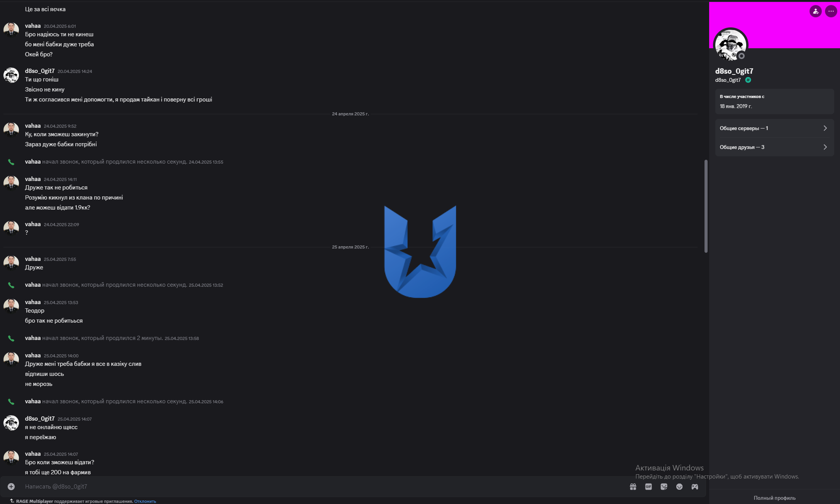The height and width of the screenshot is (504, 840).
Task: Click the chat history scrollbar thumb
Action: pyautogui.click(x=706, y=206)
